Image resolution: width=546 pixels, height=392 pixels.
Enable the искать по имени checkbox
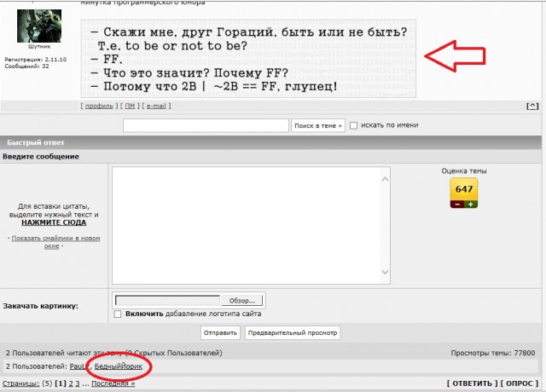pyautogui.click(x=353, y=125)
